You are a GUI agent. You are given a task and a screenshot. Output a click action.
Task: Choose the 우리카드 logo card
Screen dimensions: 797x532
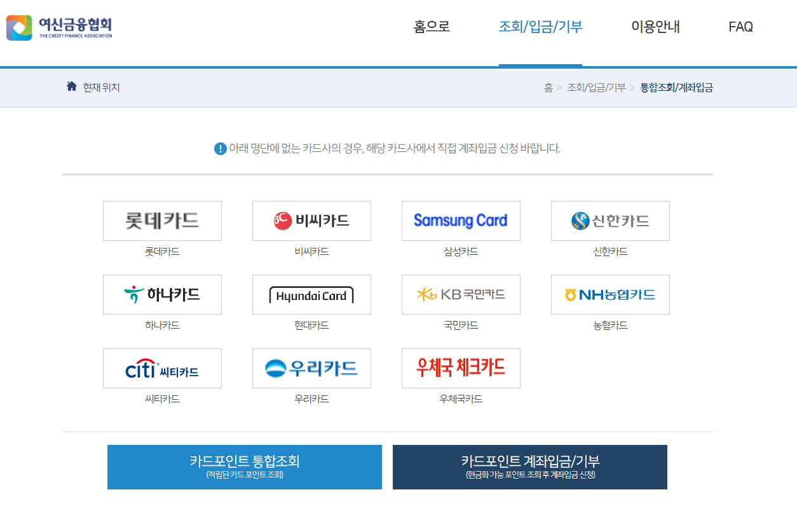[x=311, y=368]
